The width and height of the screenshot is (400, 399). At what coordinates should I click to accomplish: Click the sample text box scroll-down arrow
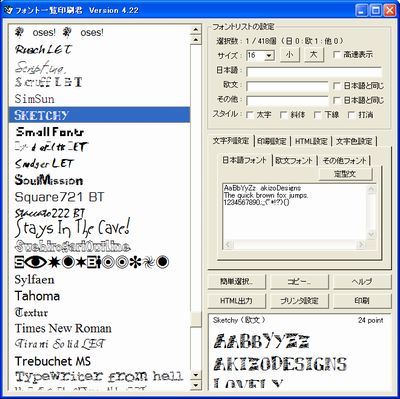click(371, 235)
